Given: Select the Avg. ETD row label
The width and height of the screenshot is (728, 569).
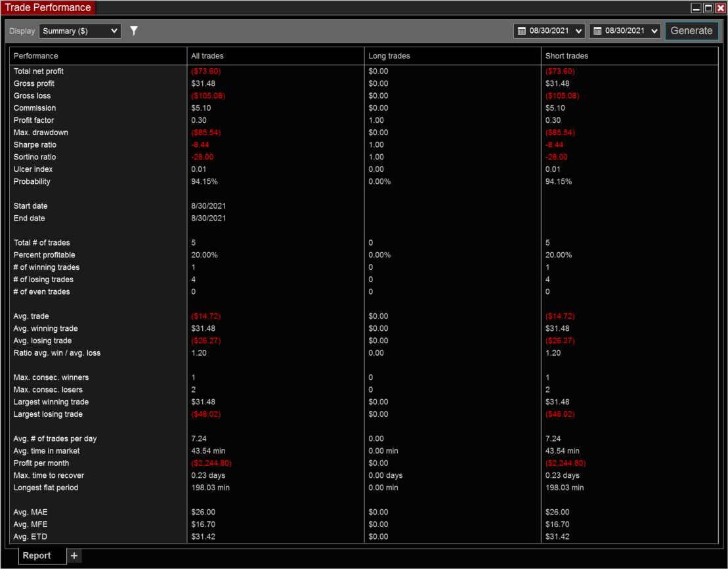Looking at the screenshot, I should [30, 536].
